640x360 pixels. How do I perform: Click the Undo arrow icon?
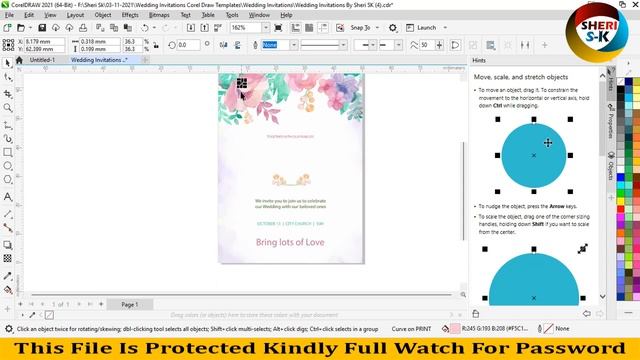[144, 28]
